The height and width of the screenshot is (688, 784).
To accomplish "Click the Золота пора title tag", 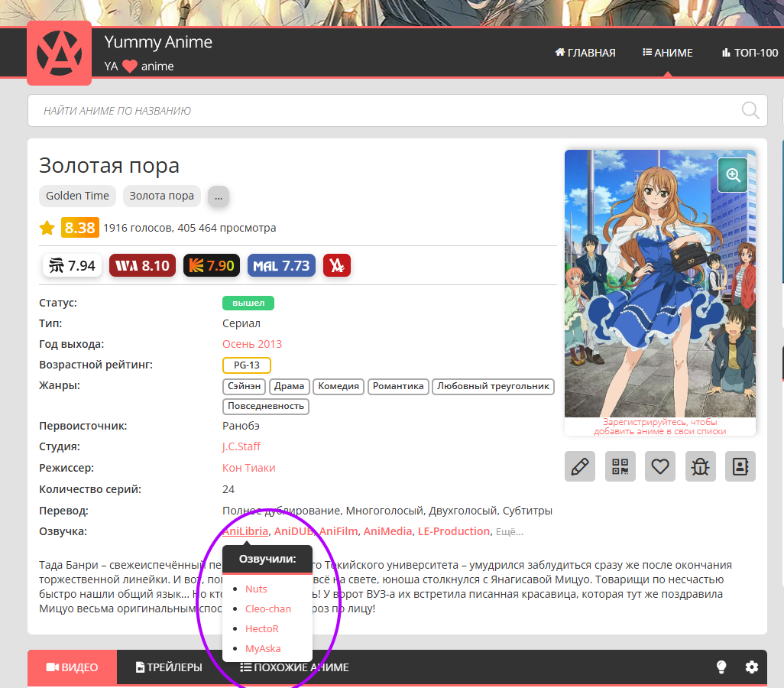I will click(x=161, y=196).
